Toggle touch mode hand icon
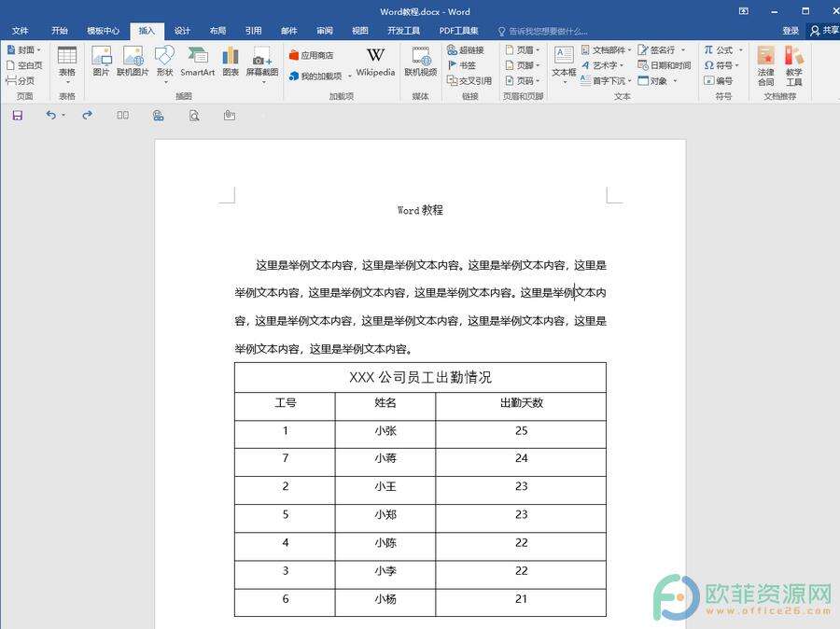Screen dimensions: 840x629 pos(230,115)
